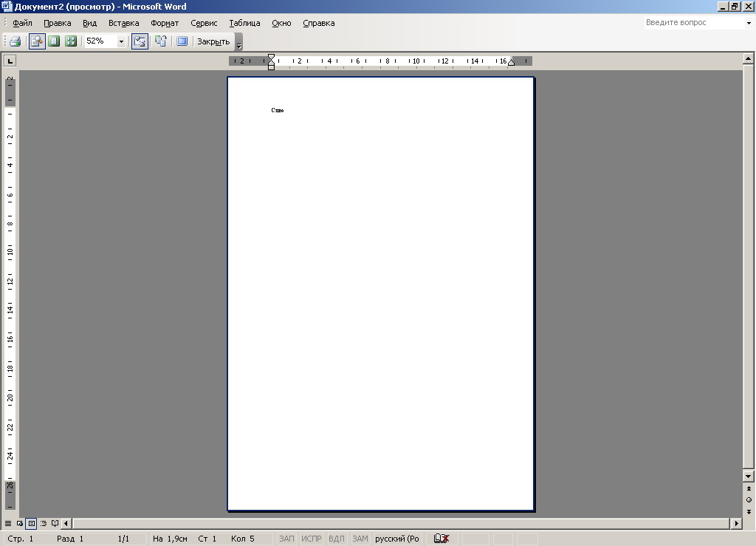
Task: Switch to Normal view at the bottom left
Action: (x=8, y=524)
